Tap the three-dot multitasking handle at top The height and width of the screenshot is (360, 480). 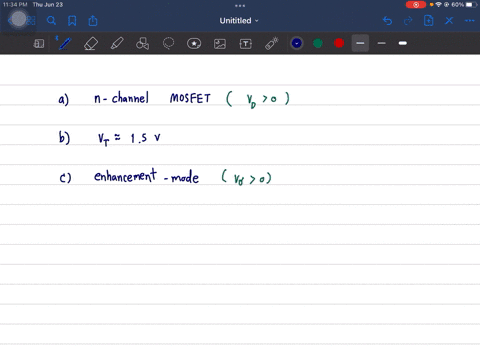pos(240,6)
